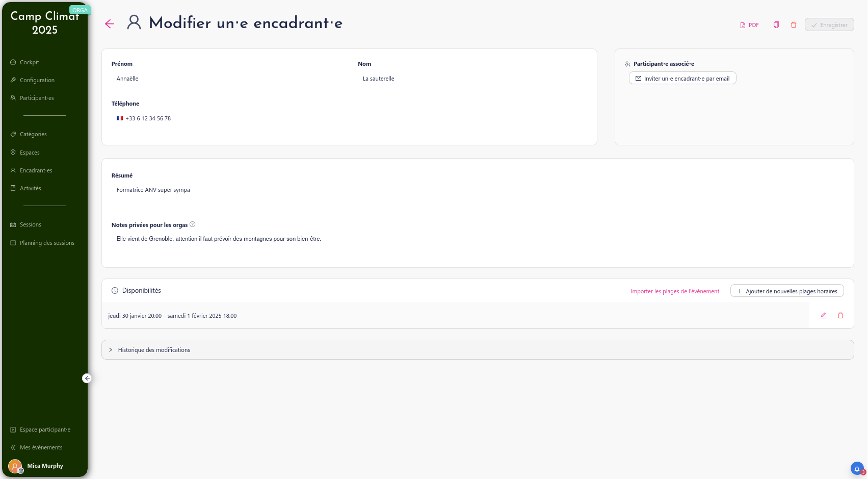Click the trash icon in top header

pyautogui.click(x=794, y=25)
